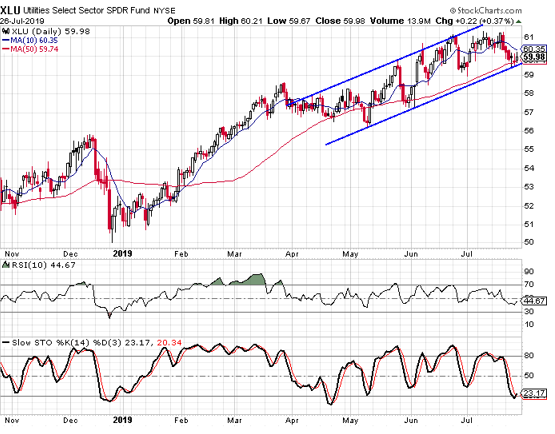
Task: Click the blue MA(10) line swatch in the legend
Action: click(6, 40)
